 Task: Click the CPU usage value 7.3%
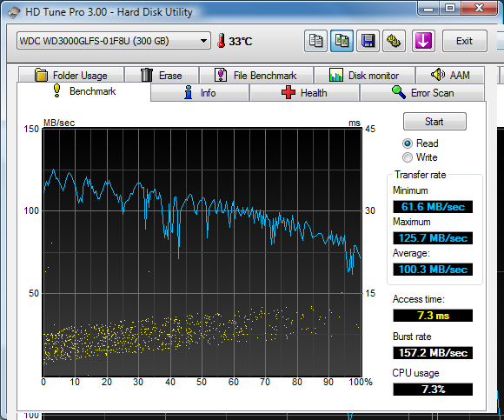tap(433, 390)
